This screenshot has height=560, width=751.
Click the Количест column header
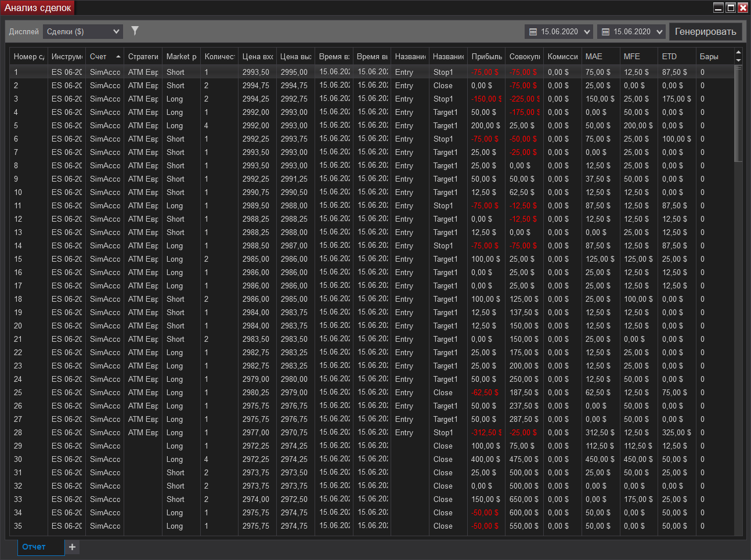(x=220, y=56)
